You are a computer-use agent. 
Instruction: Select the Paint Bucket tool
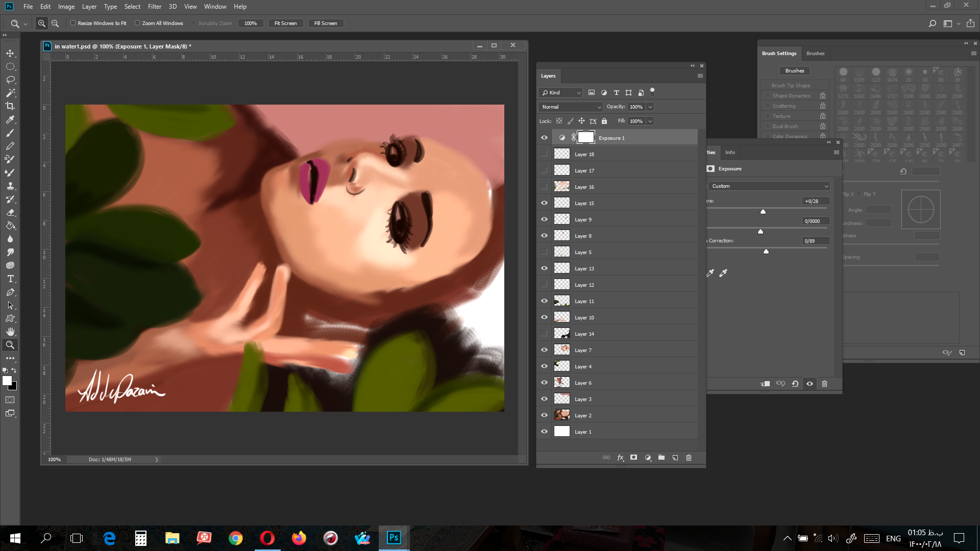coord(10,226)
